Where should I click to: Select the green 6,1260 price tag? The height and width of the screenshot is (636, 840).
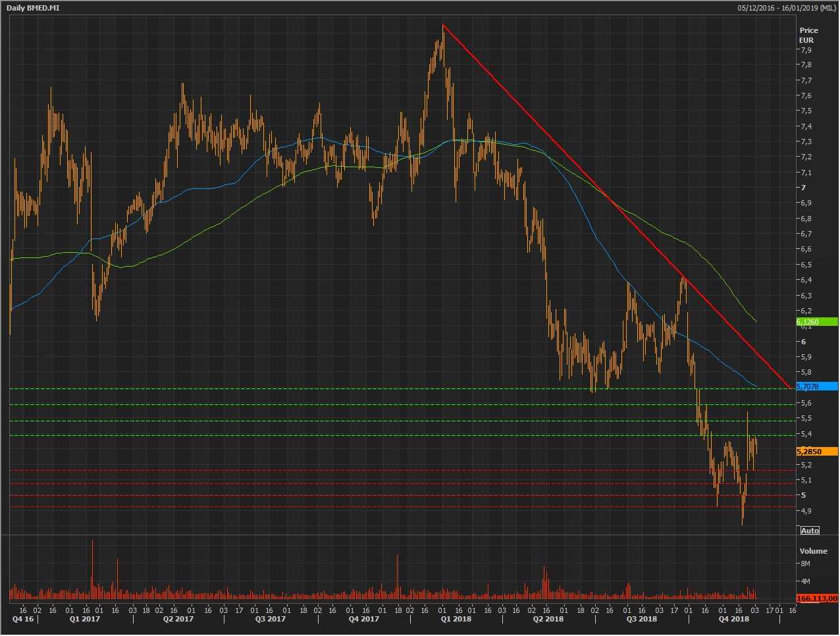pos(816,322)
